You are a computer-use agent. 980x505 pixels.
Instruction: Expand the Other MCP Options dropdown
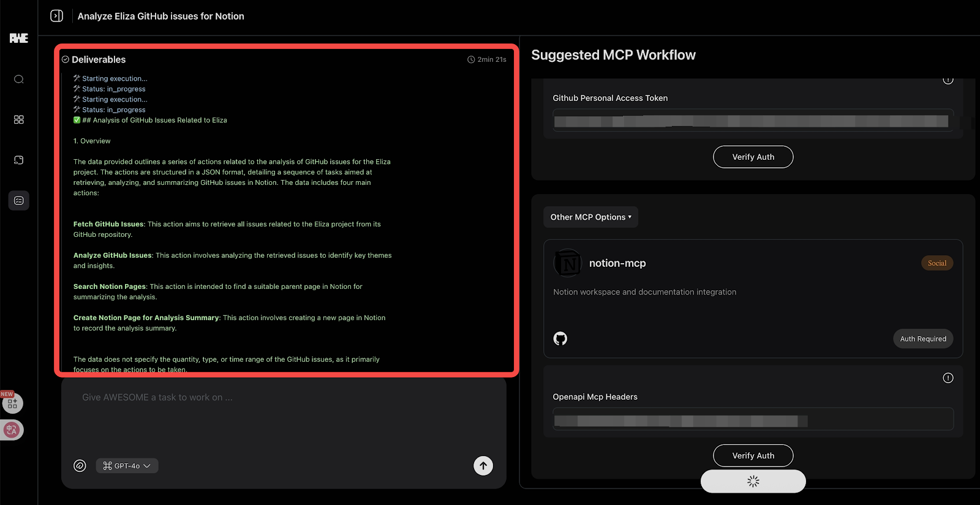[x=590, y=217]
